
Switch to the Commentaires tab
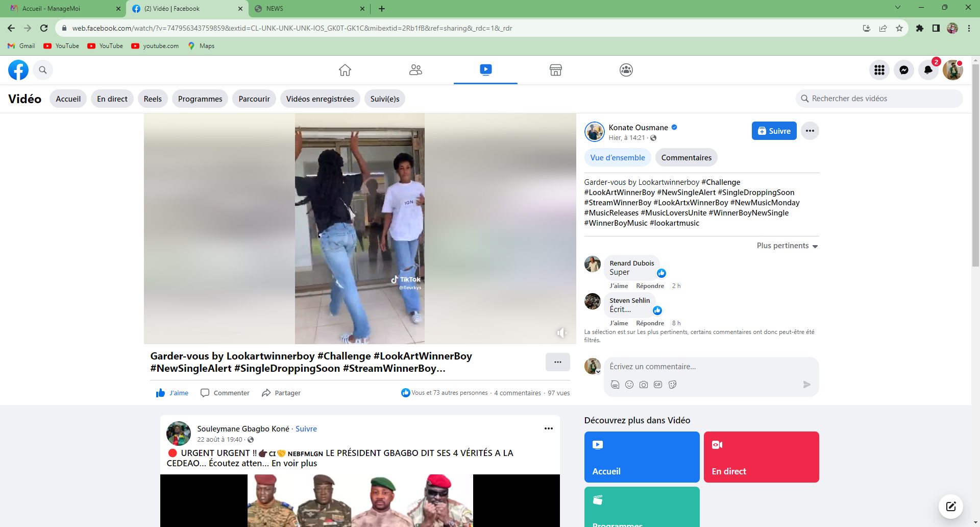click(686, 158)
